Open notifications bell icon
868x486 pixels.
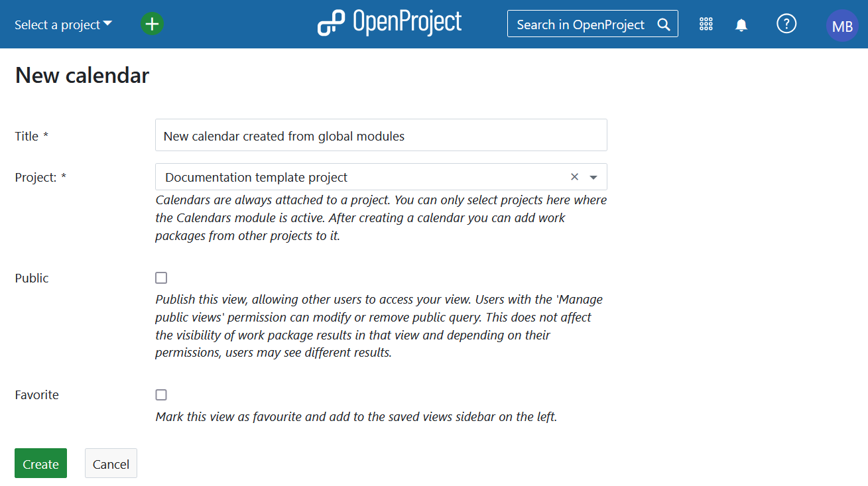click(741, 25)
